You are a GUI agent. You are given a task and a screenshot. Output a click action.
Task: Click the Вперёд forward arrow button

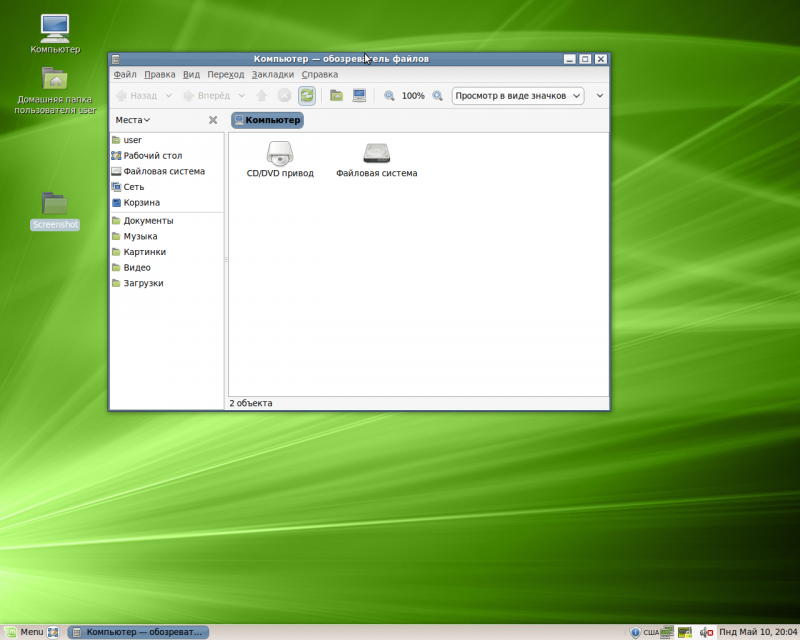(x=207, y=95)
